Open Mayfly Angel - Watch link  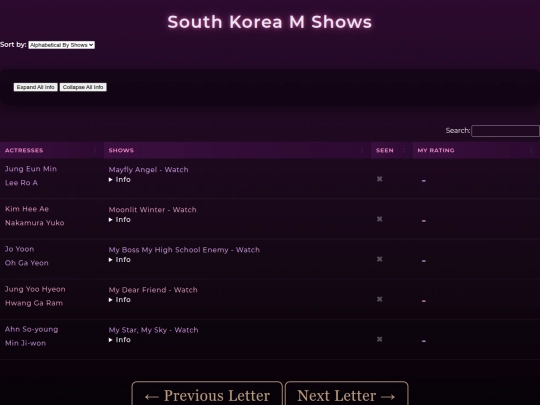pyautogui.click(x=148, y=169)
